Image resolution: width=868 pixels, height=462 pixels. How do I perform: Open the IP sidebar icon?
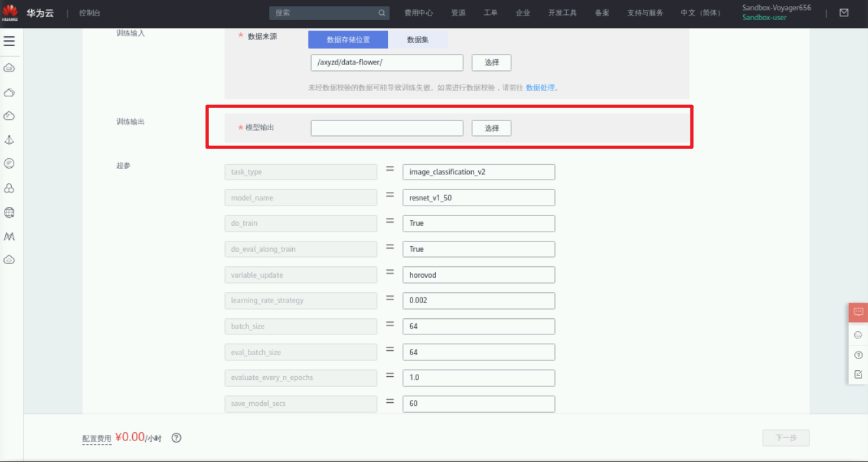tap(9, 163)
